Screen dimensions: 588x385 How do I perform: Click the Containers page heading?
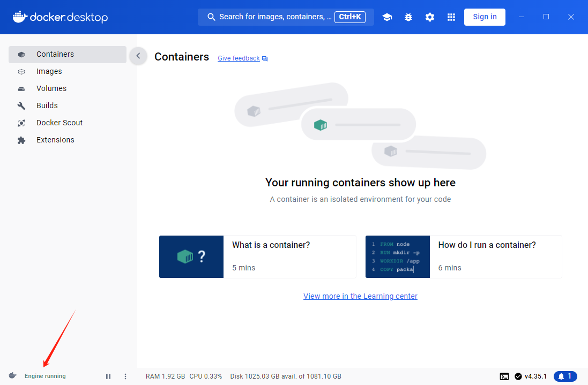coord(182,57)
